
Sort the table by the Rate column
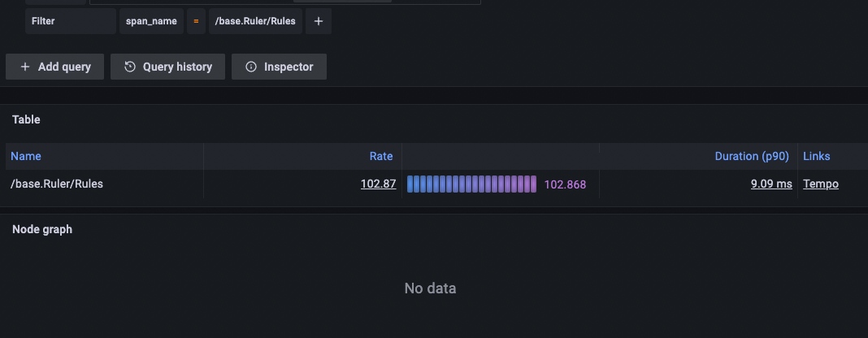(380, 156)
